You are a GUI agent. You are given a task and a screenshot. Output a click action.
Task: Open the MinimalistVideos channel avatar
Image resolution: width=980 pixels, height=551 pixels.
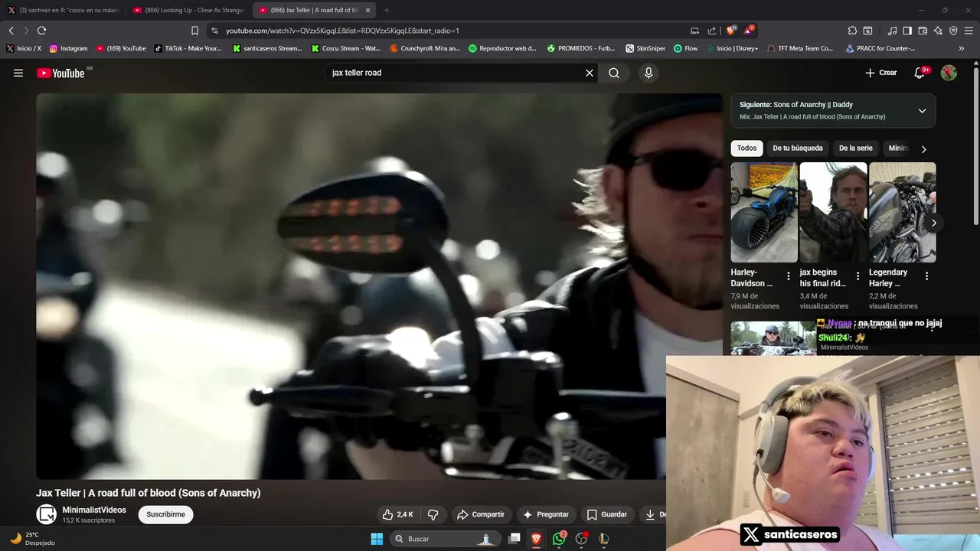coord(47,514)
